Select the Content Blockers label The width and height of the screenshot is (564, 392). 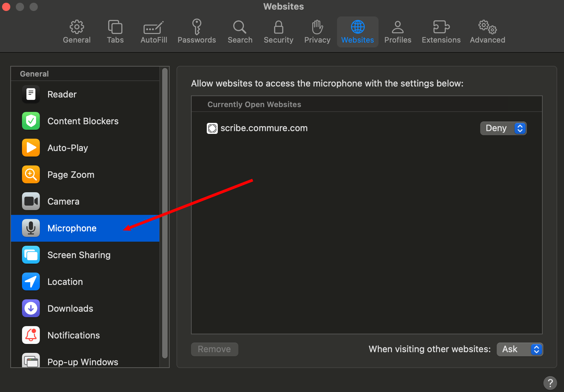coord(83,121)
